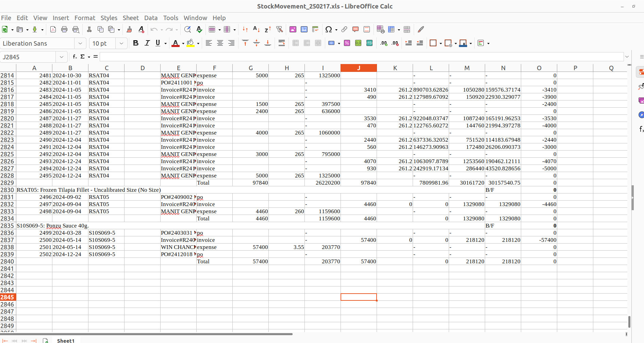
Task: Insert comment icon in toolbar
Action: 356,30
